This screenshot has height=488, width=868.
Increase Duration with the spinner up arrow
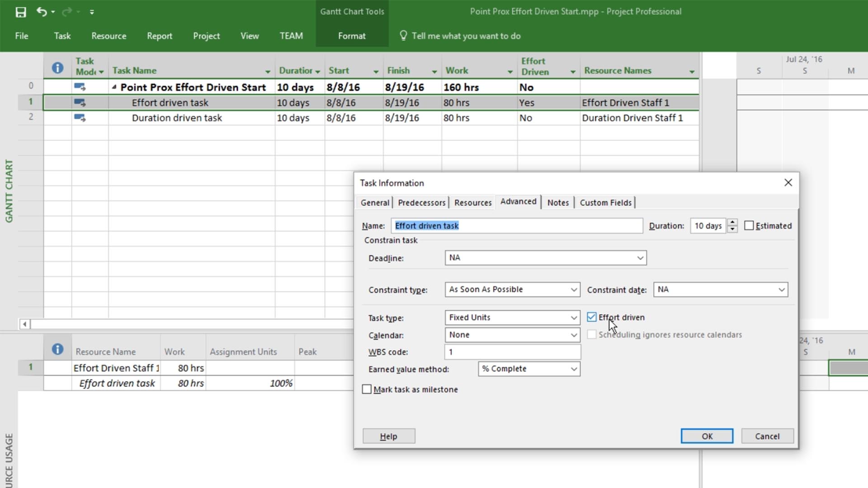[732, 222]
